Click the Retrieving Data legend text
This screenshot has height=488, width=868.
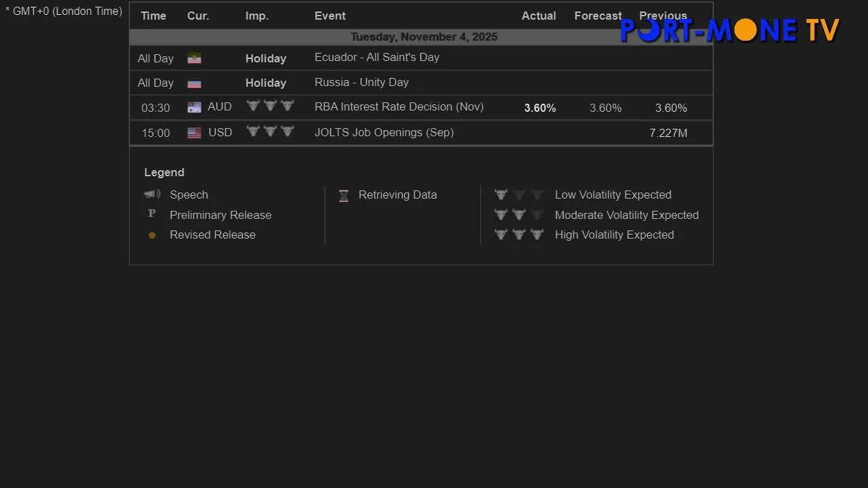pyautogui.click(x=397, y=195)
